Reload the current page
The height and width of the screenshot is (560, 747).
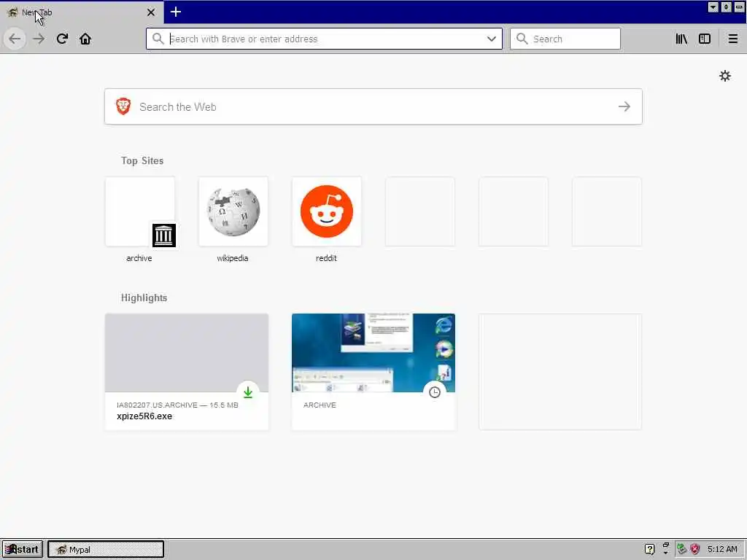coord(62,39)
